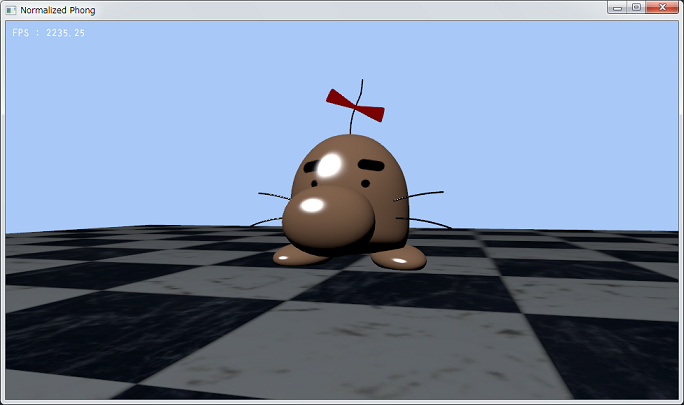Select the red bow on the character
684x405 pixels.
click(x=353, y=102)
